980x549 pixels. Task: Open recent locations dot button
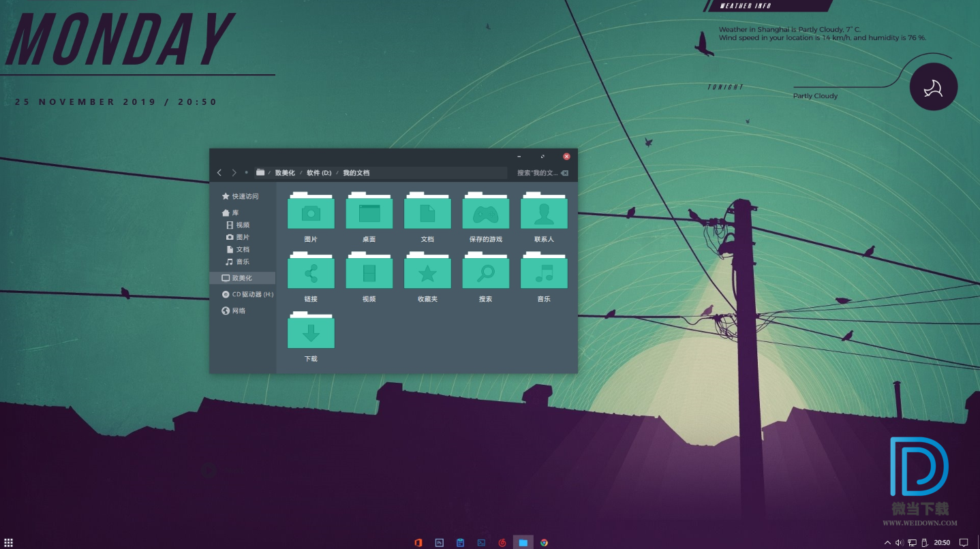click(246, 173)
